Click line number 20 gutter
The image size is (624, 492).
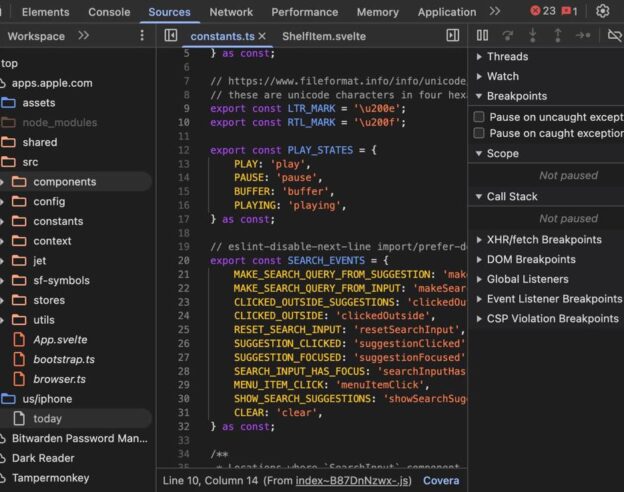coord(183,260)
